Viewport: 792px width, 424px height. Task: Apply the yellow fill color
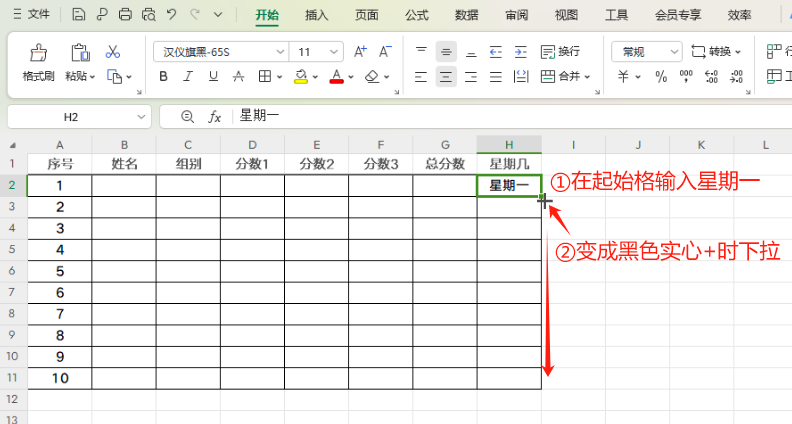point(301,76)
